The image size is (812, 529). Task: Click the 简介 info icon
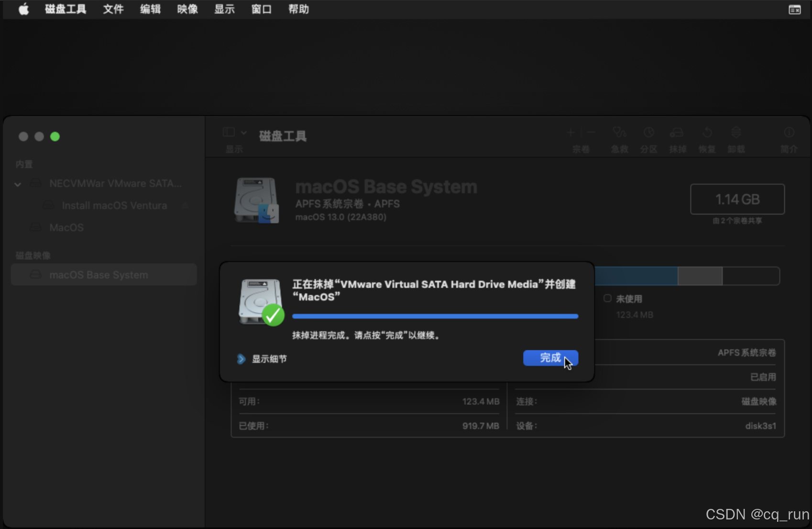coord(789,132)
